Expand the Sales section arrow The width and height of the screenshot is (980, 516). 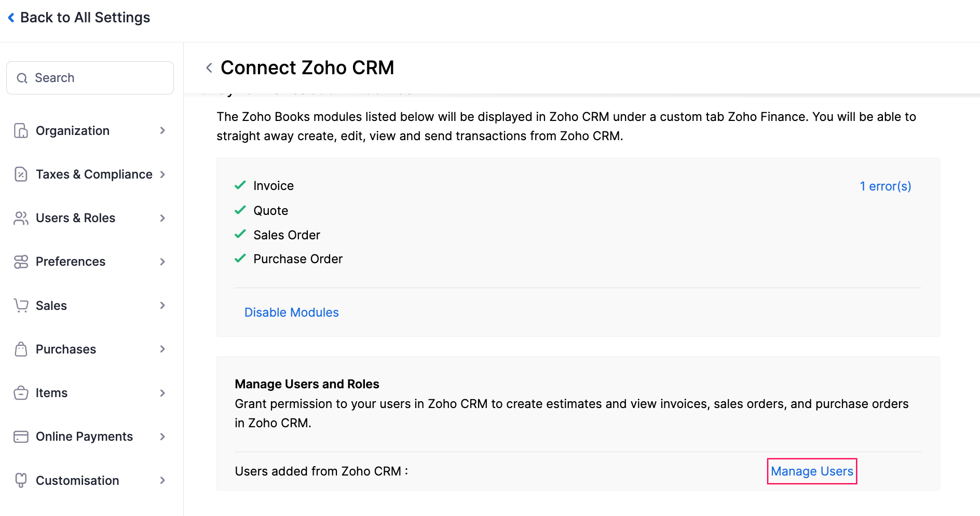162,305
